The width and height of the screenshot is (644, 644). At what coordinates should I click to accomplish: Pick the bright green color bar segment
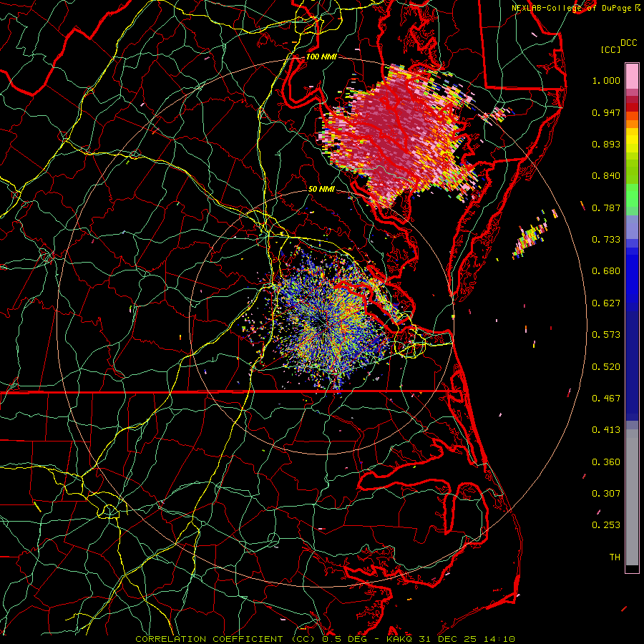[632, 195]
